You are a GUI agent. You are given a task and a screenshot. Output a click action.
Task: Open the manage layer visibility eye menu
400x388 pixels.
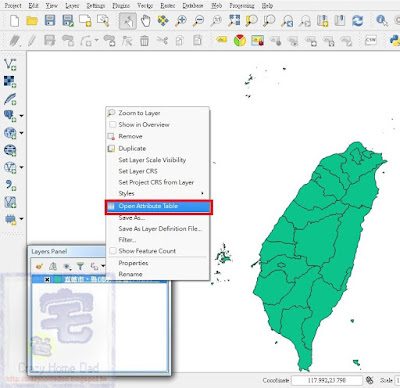[67, 266]
